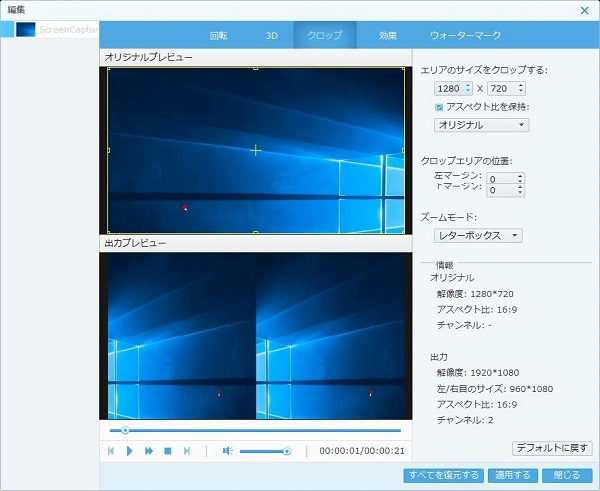Screen dimensions: 600x491
Task: Increase top margin value with up arrow
Action: pyautogui.click(x=520, y=188)
